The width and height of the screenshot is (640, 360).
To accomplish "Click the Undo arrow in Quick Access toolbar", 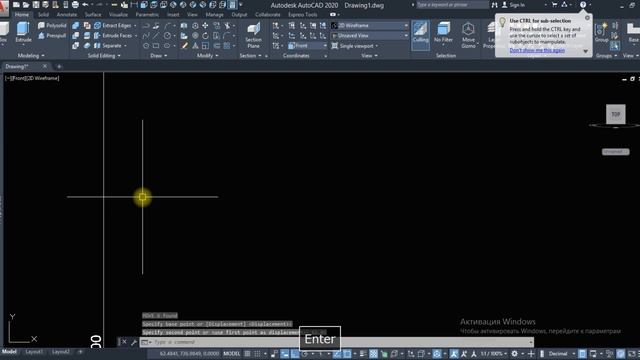I will [x=85, y=5].
